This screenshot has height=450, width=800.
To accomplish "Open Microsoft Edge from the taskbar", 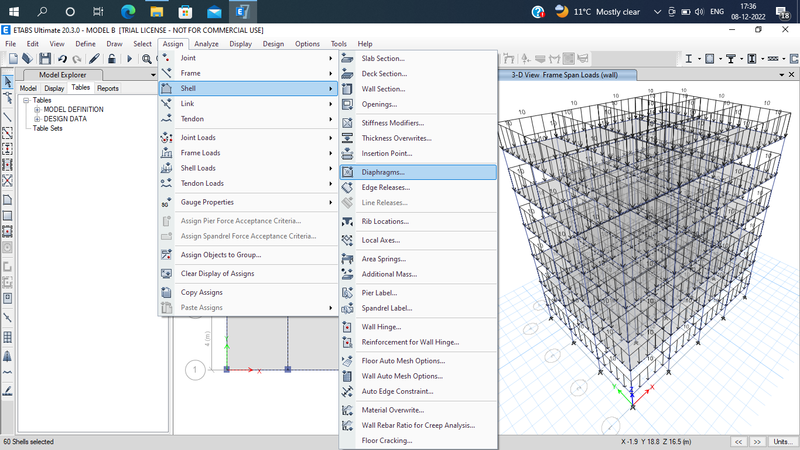I will pos(128,11).
